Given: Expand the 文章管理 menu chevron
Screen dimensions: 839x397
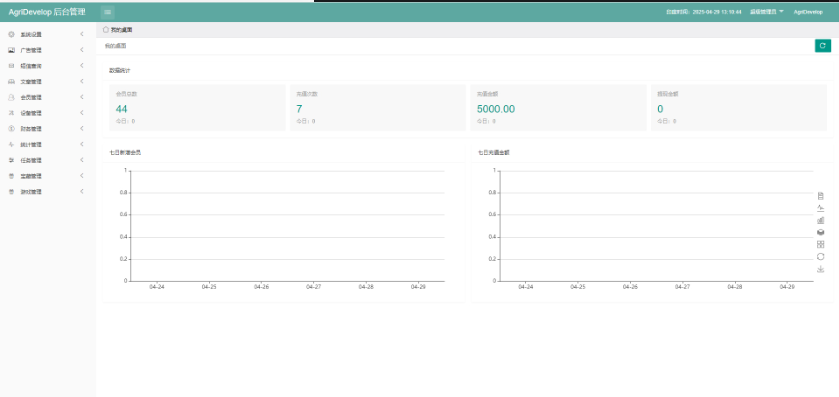Looking at the screenshot, I should 82,82.
